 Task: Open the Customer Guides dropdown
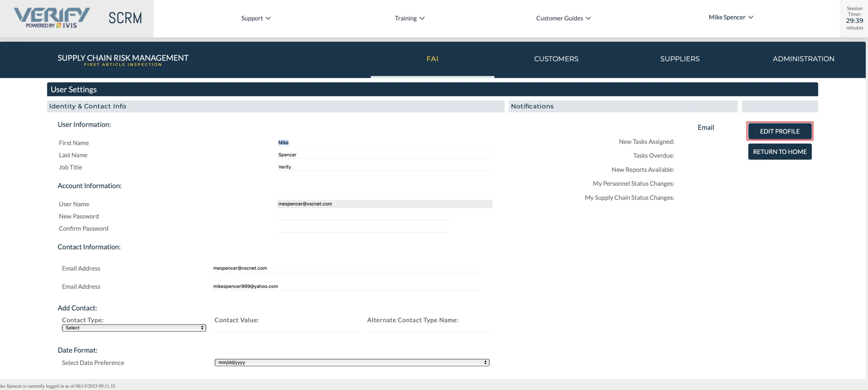coord(563,18)
